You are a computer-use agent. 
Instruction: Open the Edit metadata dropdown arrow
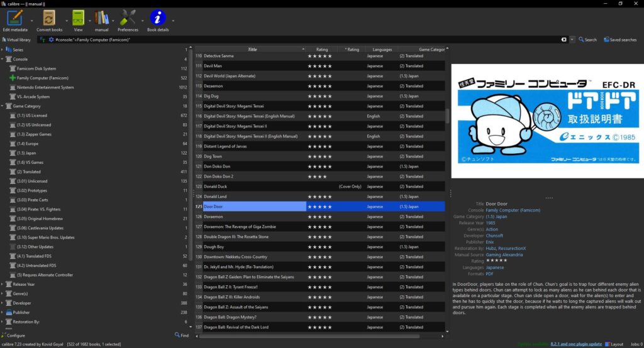pyautogui.click(x=32, y=21)
